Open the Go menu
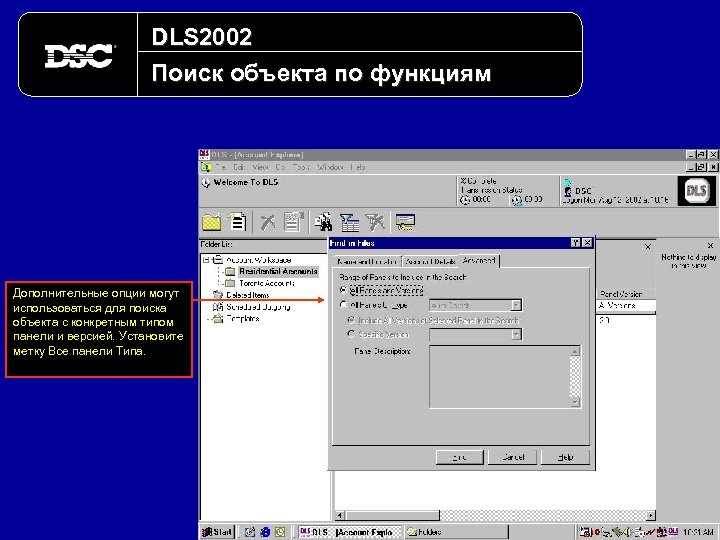The width and height of the screenshot is (720, 540). 280,167
